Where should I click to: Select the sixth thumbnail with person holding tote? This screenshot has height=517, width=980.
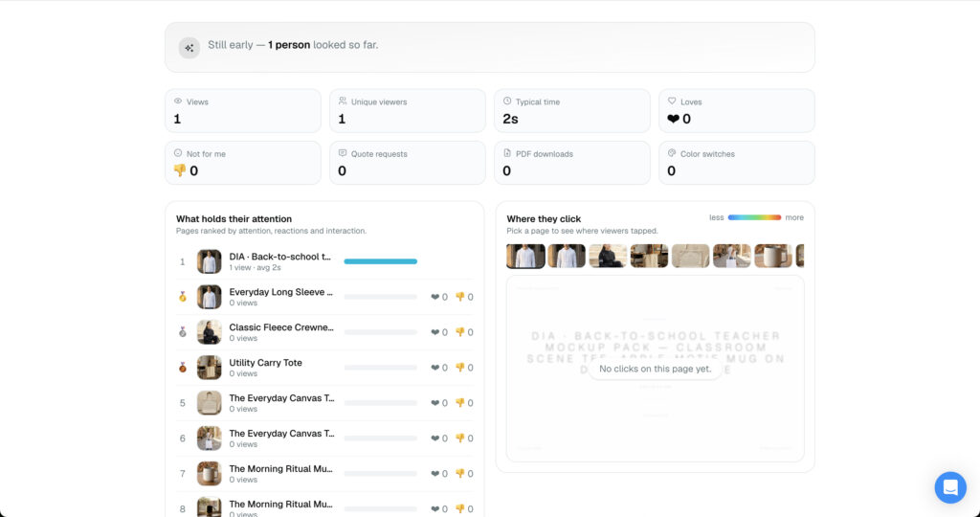(732, 256)
